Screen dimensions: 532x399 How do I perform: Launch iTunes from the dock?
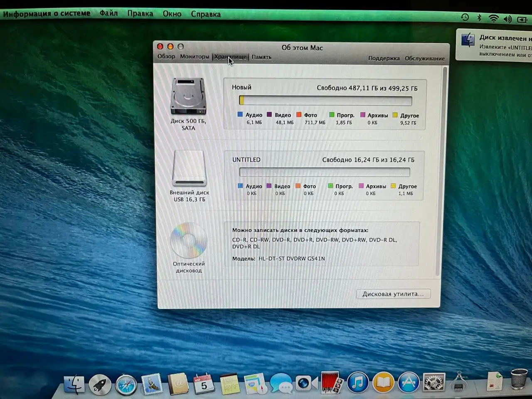[x=357, y=383]
